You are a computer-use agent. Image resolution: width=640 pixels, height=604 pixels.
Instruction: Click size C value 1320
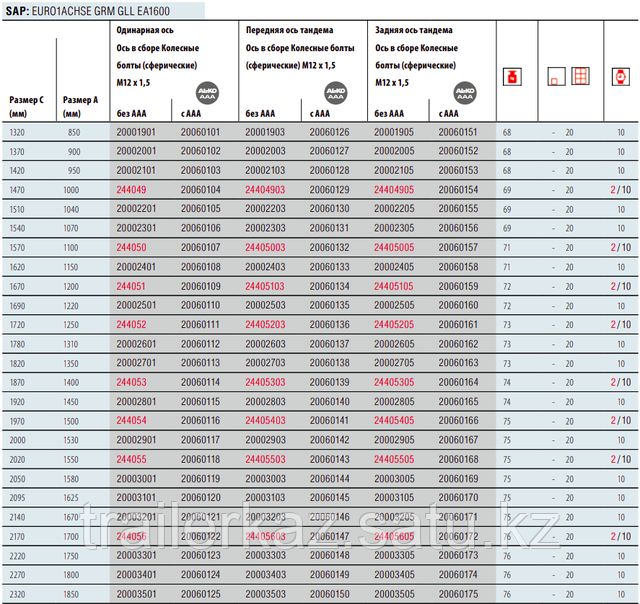click(17, 133)
